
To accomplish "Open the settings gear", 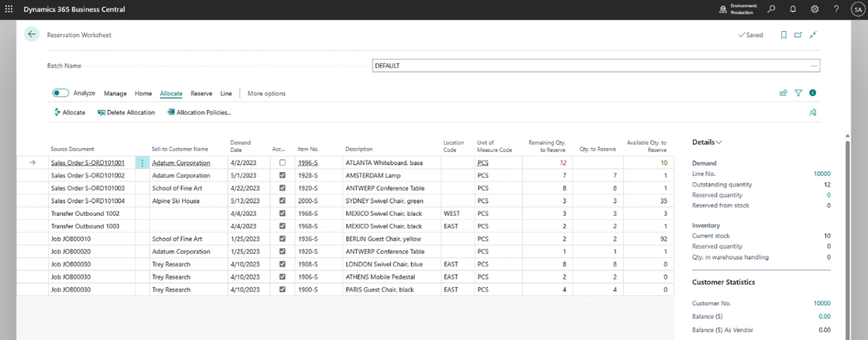I will (x=814, y=9).
